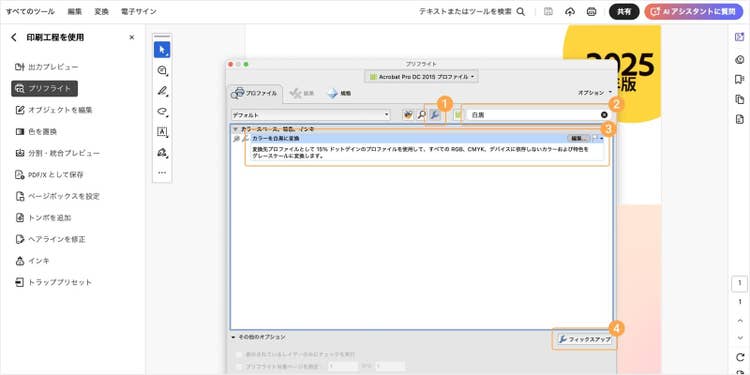Open すべてのツール menu
Viewport: 750px width, 375px height.
click(30, 11)
